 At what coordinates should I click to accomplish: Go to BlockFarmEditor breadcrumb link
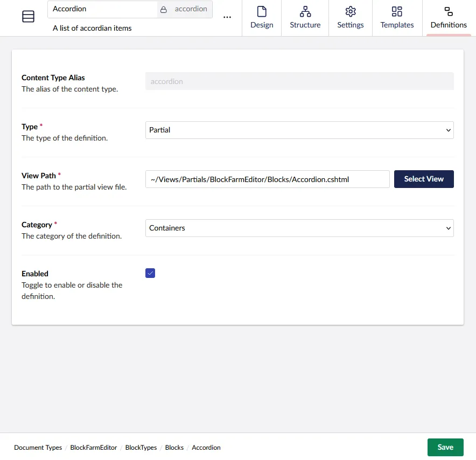coord(94,448)
